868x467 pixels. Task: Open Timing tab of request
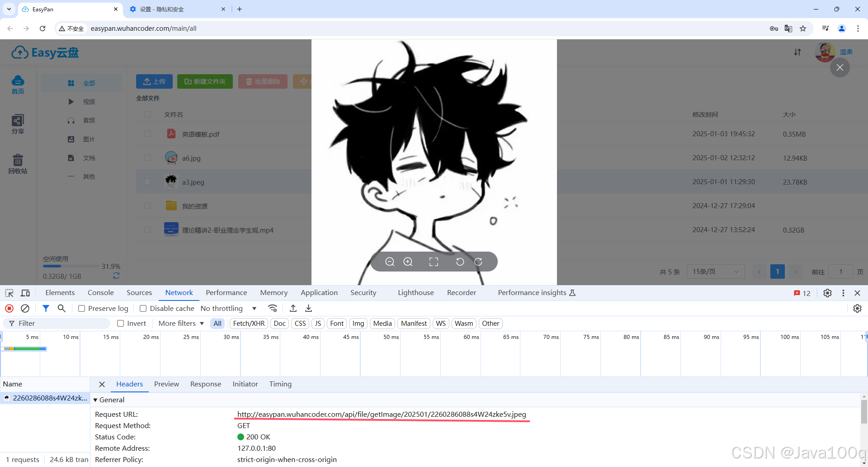tap(280, 384)
